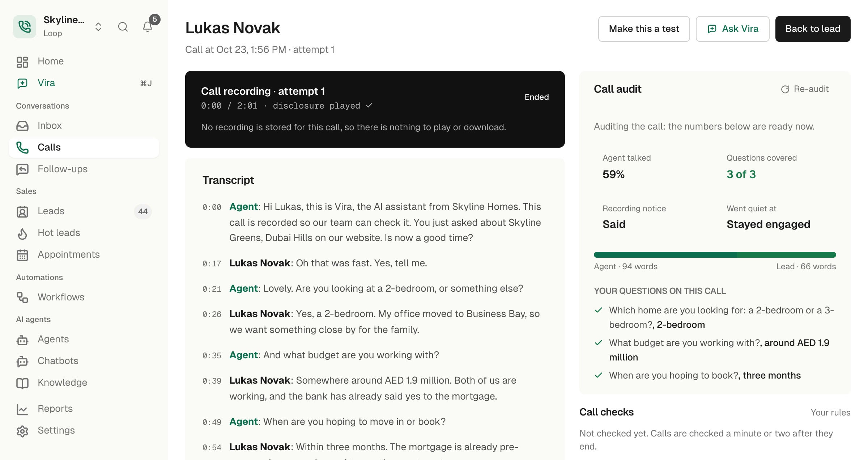Click the 44 leads count badge

(x=143, y=211)
